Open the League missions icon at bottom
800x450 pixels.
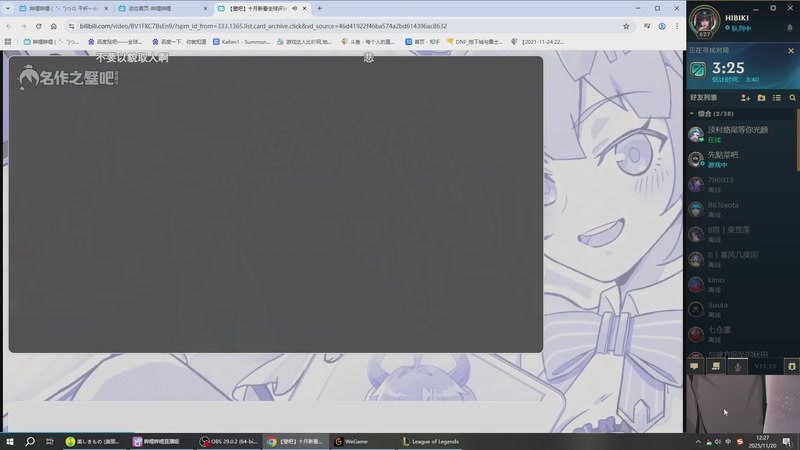(716, 366)
